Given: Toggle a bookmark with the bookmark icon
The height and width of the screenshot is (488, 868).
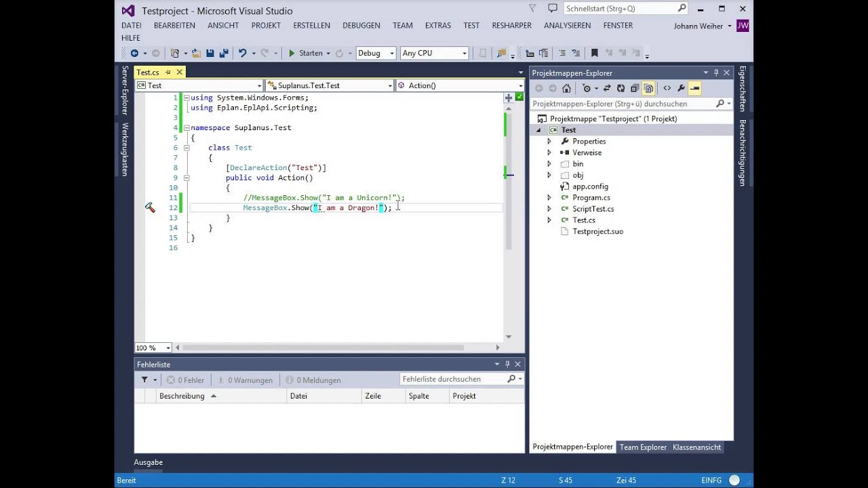Looking at the screenshot, I should click(594, 53).
